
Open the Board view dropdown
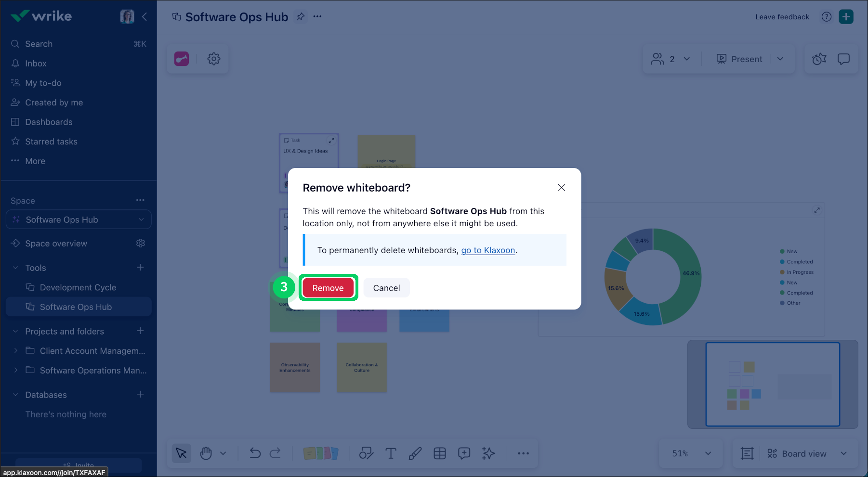[x=807, y=453]
